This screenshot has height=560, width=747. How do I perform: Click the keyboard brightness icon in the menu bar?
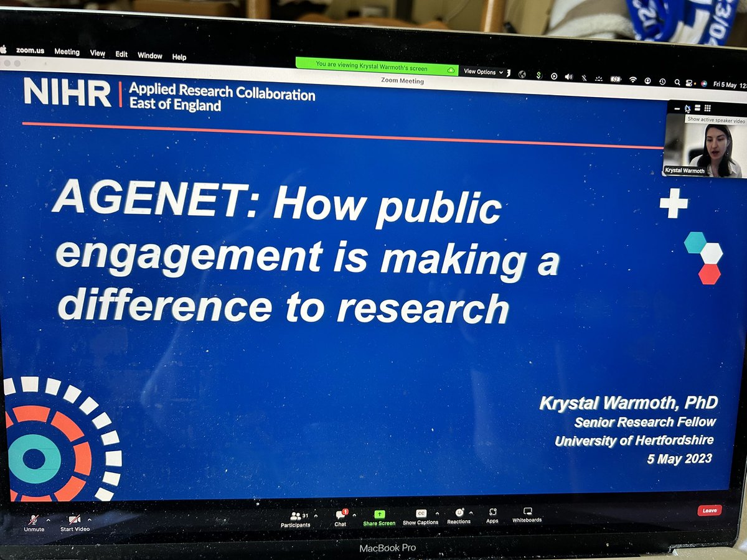[599, 78]
